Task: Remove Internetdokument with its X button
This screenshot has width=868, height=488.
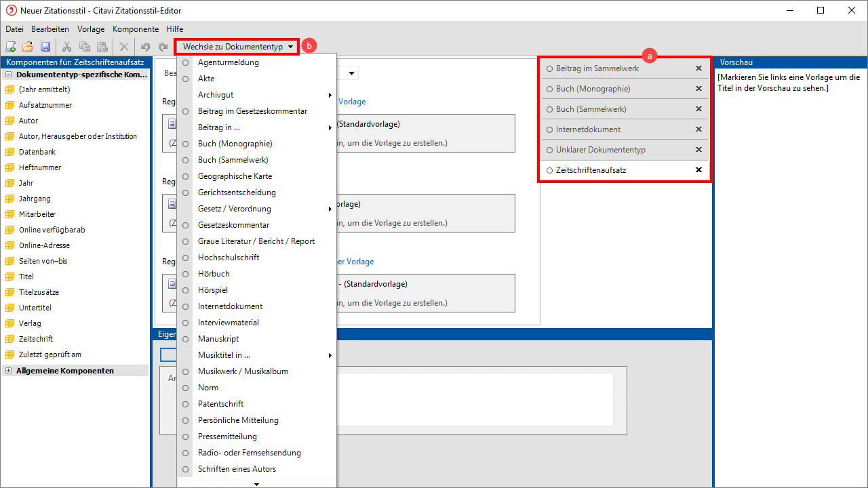Action: (x=698, y=129)
